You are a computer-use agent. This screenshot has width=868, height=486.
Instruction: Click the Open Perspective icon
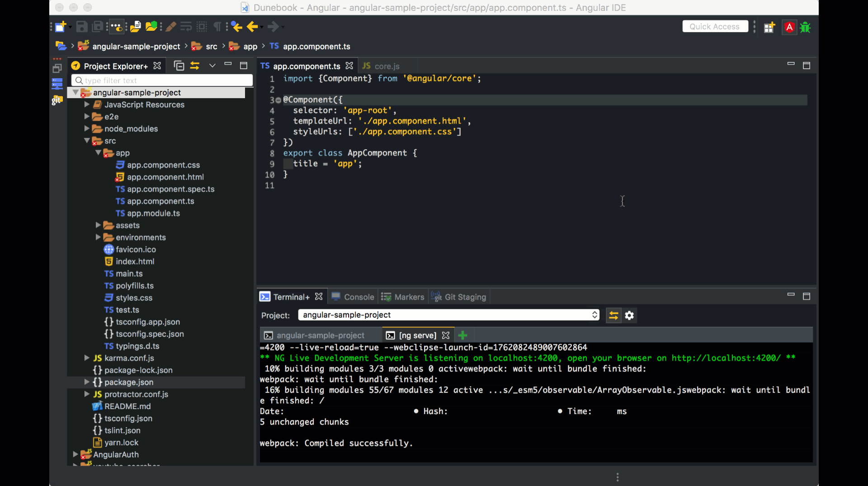click(x=769, y=28)
